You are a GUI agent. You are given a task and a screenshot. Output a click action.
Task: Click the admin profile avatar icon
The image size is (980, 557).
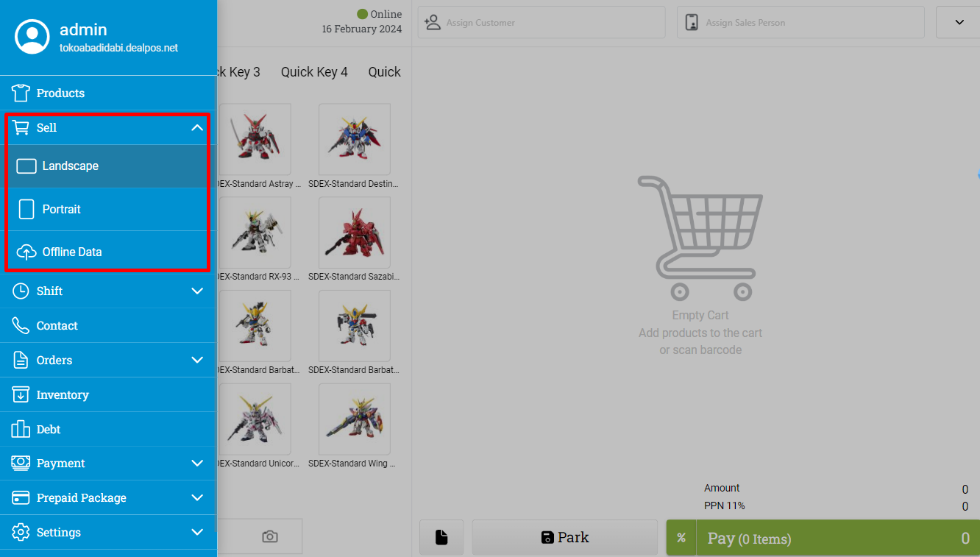click(32, 37)
